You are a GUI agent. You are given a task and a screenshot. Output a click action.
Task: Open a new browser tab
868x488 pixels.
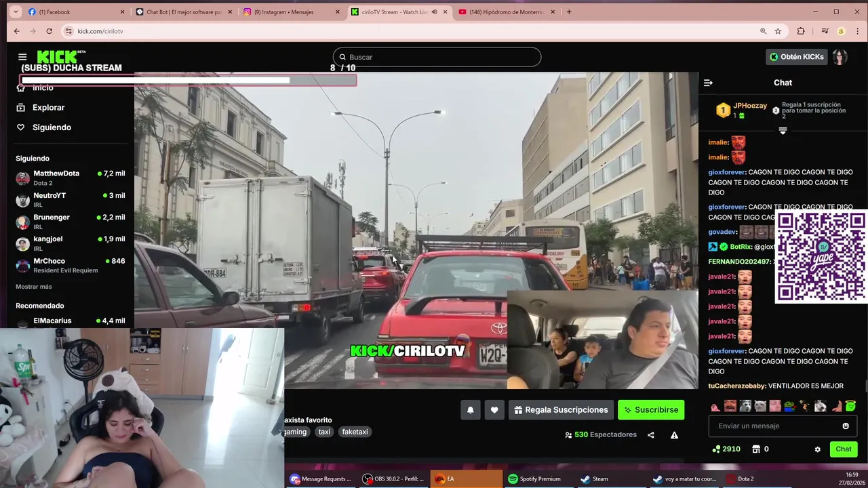[569, 12]
